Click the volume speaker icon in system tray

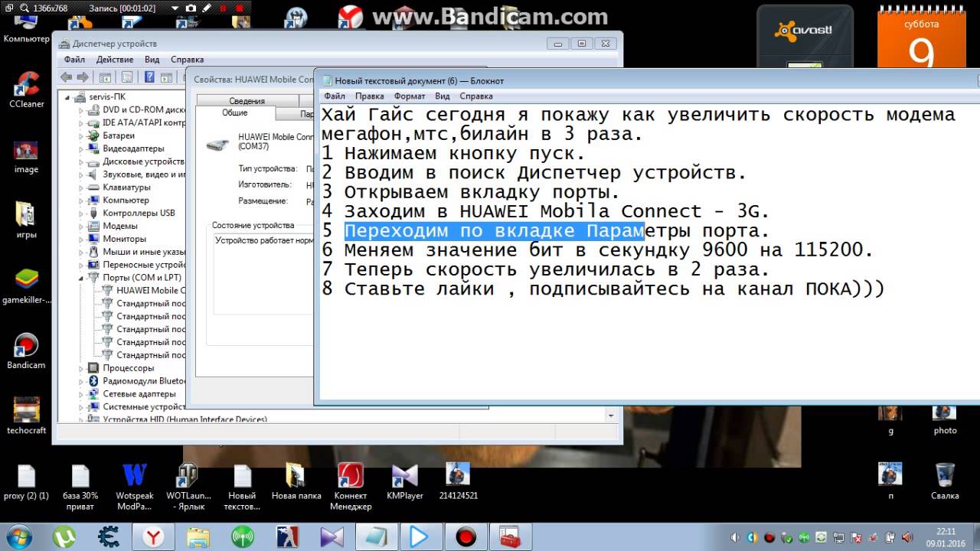(x=734, y=537)
